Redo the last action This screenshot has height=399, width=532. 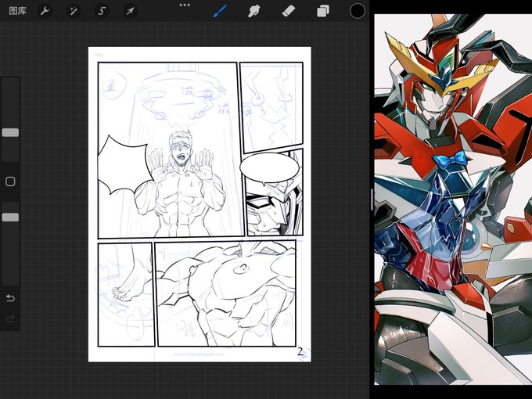tap(10, 318)
